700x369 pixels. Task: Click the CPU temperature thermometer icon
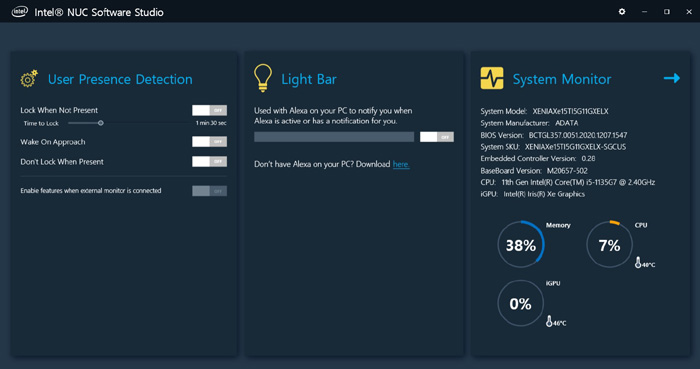click(x=638, y=262)
